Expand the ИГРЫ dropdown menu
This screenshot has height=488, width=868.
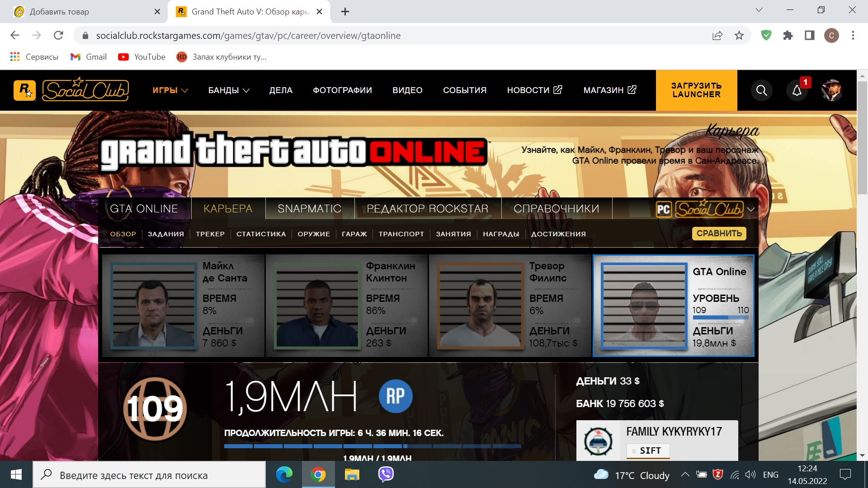coord(170,90)
